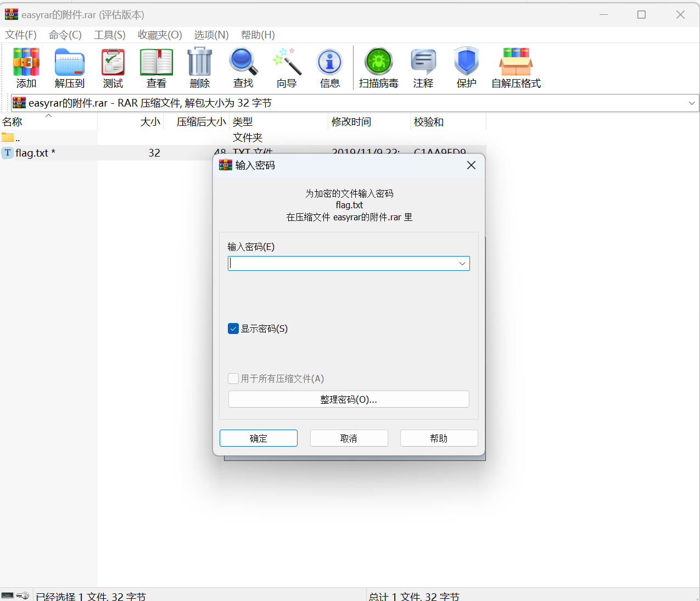Open the 收藏夹(O) menu

[x=160, y=35]
